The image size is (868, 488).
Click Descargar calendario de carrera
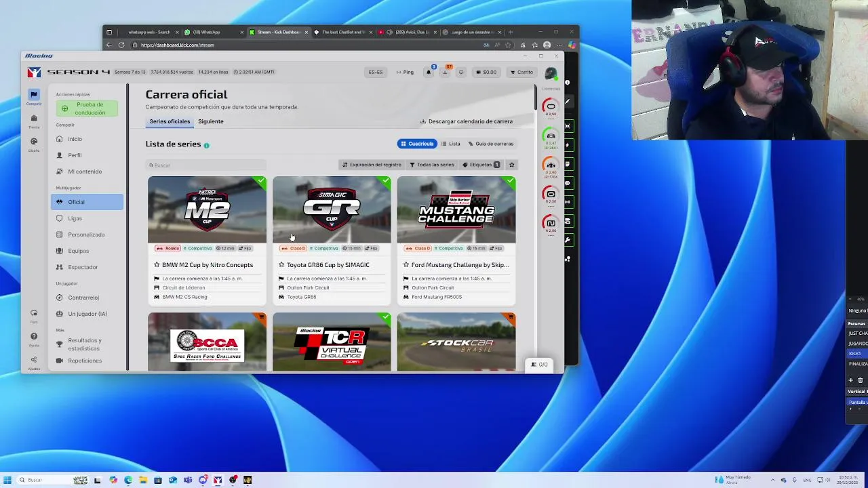tap(467, 121)
